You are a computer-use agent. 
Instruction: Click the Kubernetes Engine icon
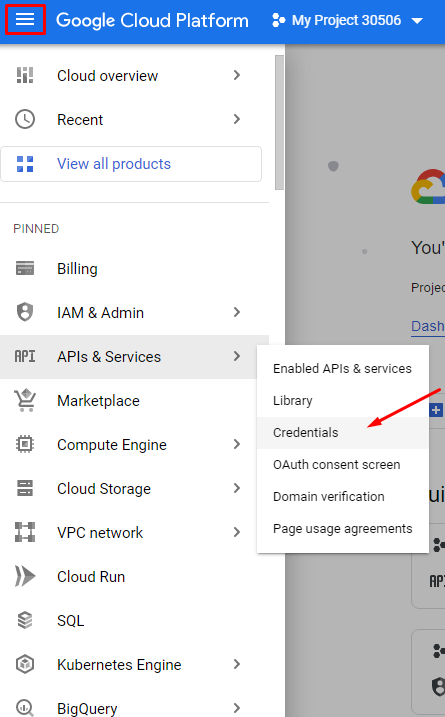click(x=25, y=664)
